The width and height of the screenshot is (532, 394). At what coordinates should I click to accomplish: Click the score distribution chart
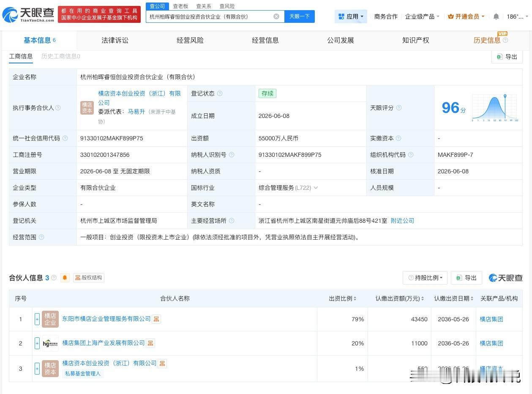pyautogui.click(x=495, y=108)
